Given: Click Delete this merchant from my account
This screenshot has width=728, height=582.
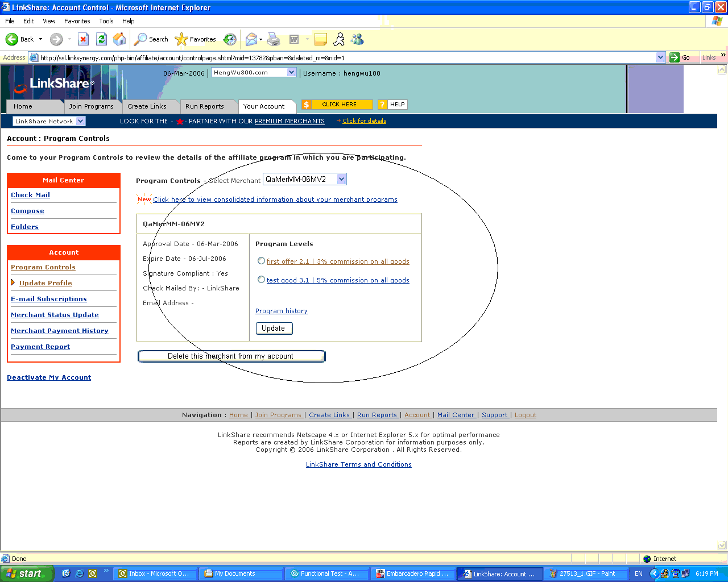Looking at the screenshot, I should pyautogui.click(x=231, y=356).
